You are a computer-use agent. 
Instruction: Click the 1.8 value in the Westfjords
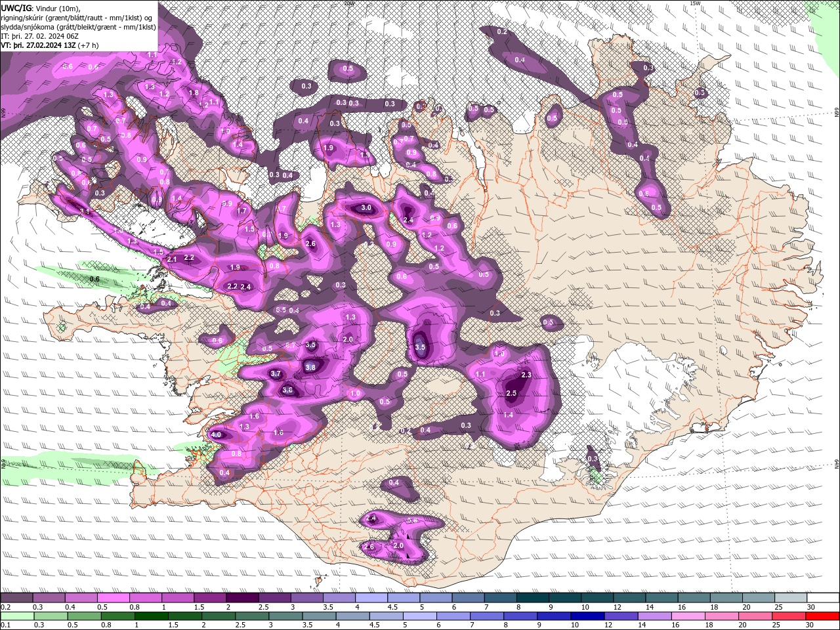tap(194, 93)
